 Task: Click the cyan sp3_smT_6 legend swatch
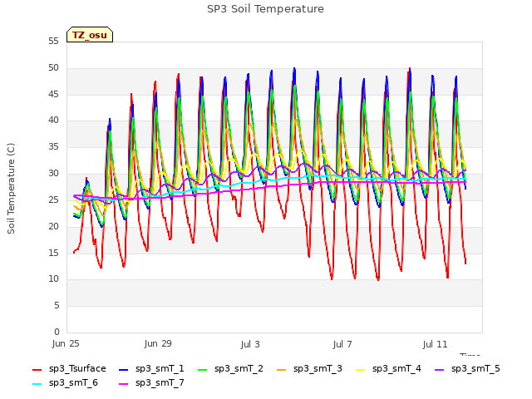(37, 384)
